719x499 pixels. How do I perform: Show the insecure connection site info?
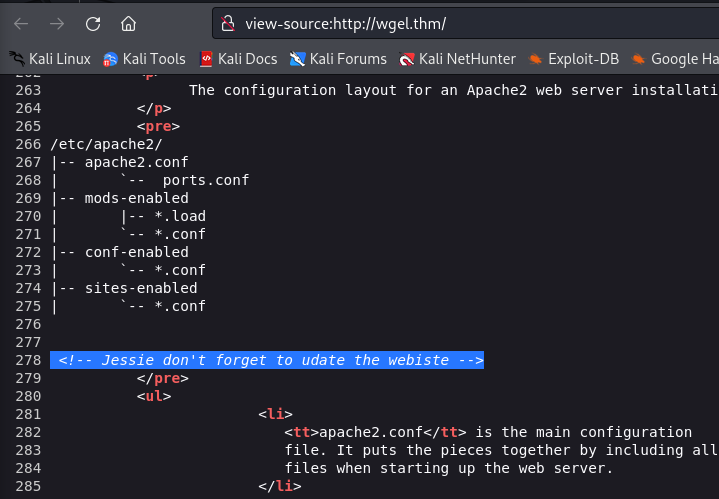tap(229, 23)
